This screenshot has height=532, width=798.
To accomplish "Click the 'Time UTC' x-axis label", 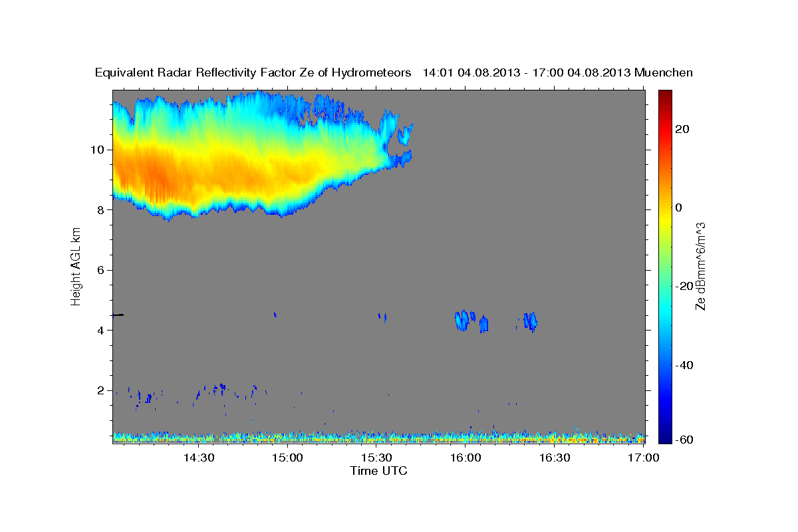I will tap(378, 471).
